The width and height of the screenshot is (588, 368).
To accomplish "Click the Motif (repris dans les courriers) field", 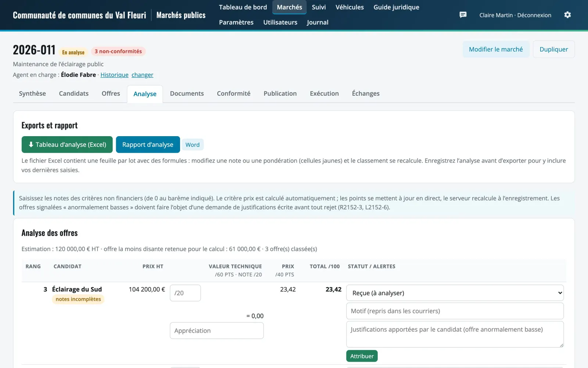I will pos(455,311).
